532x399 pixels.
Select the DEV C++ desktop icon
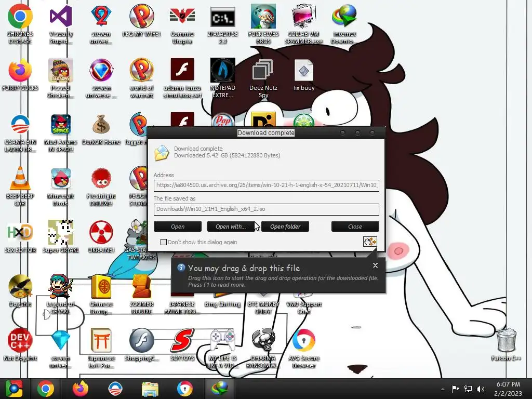20,345
